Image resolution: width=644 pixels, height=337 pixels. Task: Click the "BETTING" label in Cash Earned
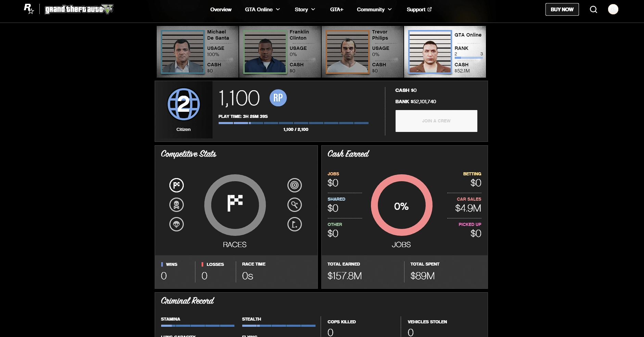tap(472, 174)
